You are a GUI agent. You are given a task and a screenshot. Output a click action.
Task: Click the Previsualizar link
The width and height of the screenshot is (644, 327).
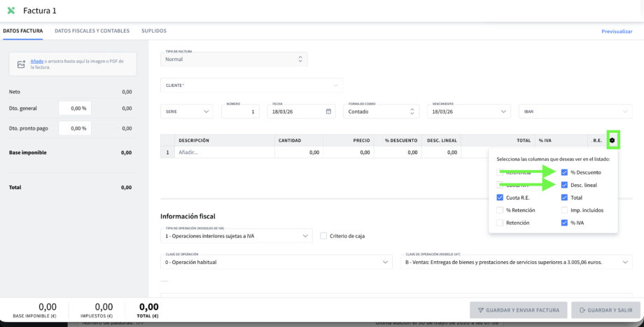616,32
